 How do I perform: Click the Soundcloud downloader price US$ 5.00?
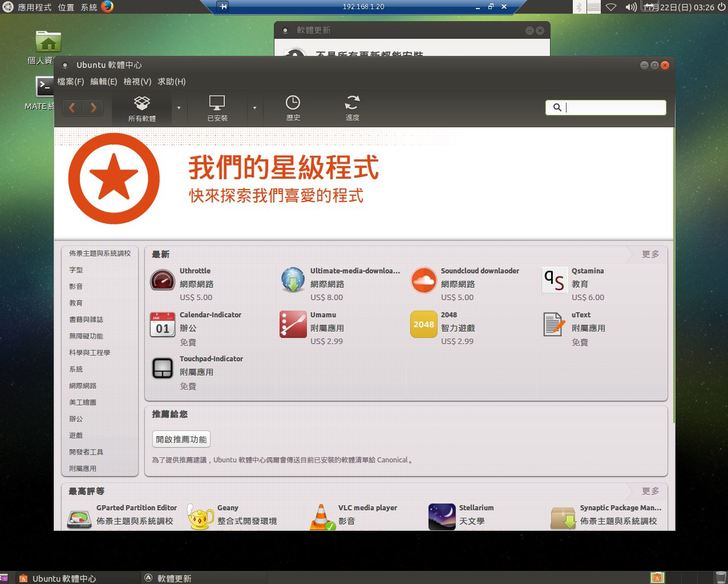pyautogui.click(x=457, y=297)
